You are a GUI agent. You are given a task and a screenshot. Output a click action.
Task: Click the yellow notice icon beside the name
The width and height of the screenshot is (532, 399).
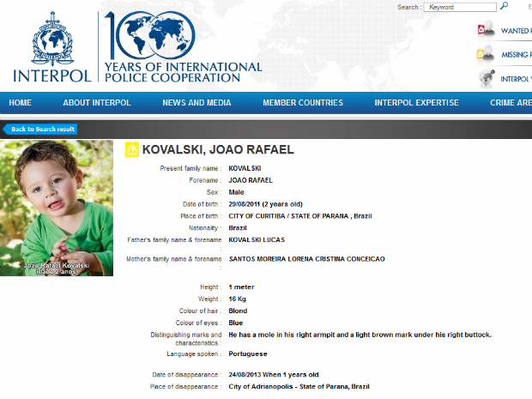[x=131, y=150]
